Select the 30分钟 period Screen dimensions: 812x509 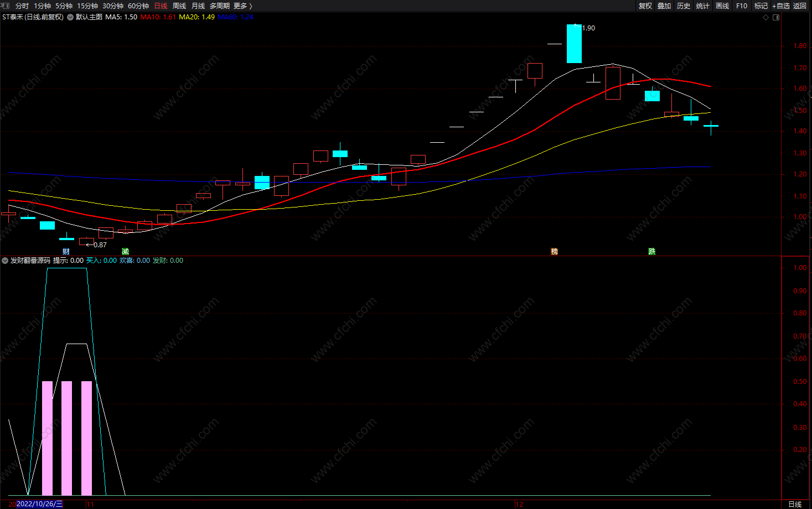coord(113,6)
